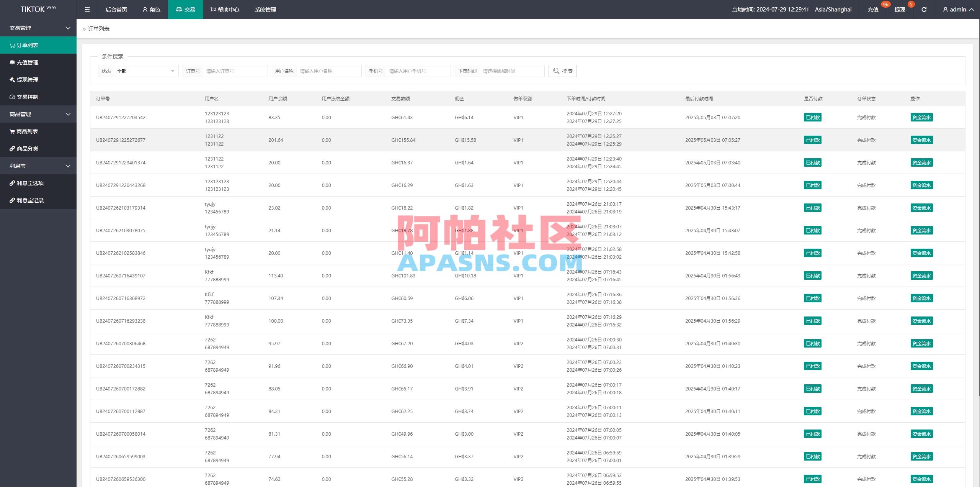Click the 商品列表 shopping cart icon

click(11, 131)
